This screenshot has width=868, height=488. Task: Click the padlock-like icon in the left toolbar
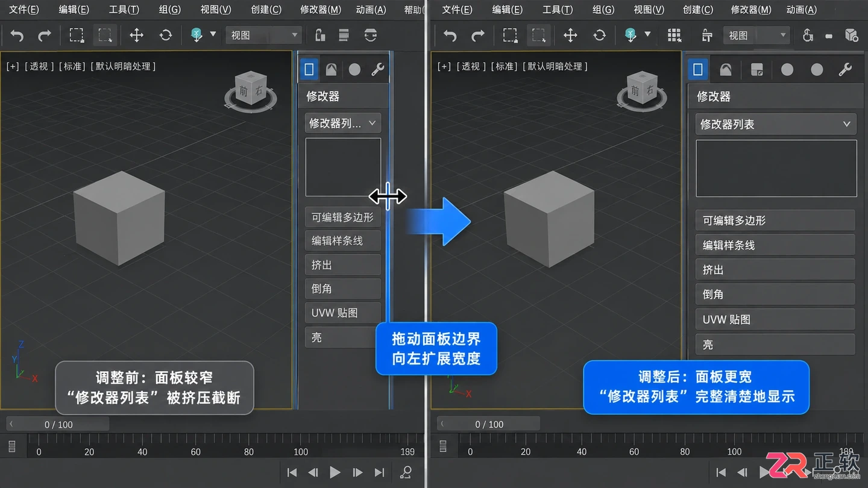coord(320,36)
